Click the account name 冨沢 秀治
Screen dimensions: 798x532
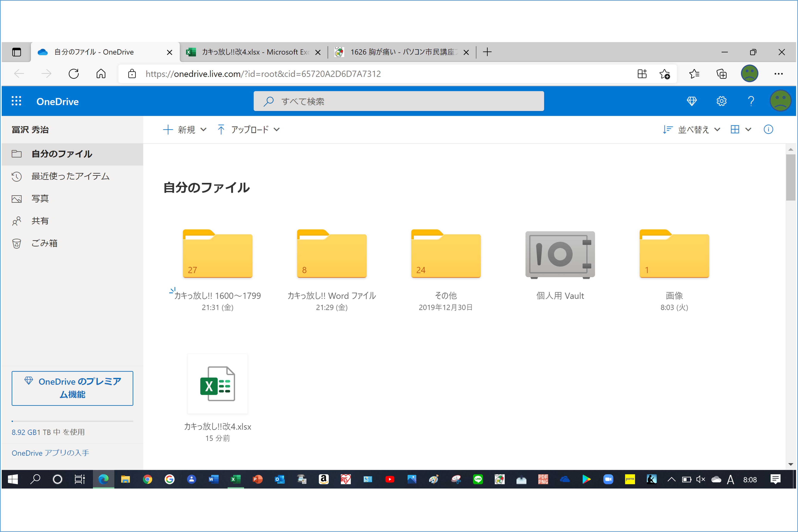[x=30, y=130]
